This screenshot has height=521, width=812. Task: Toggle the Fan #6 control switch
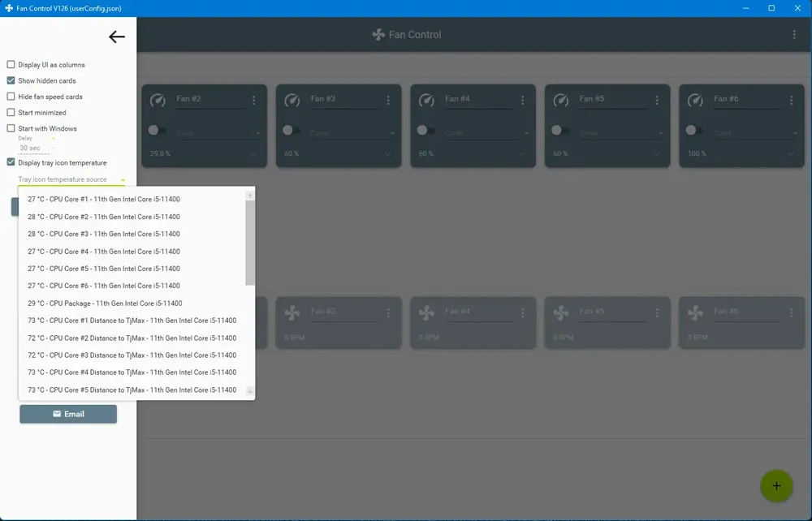(695, 131)
